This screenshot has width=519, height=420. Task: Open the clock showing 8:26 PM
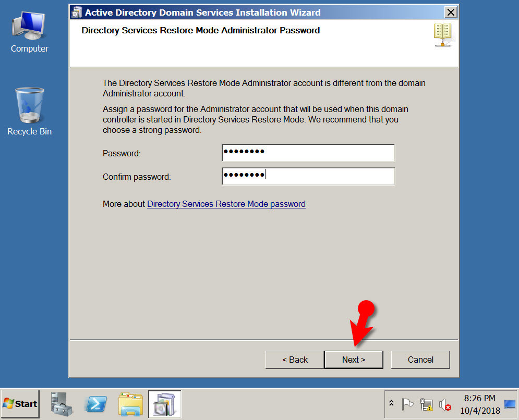[479, 404]
